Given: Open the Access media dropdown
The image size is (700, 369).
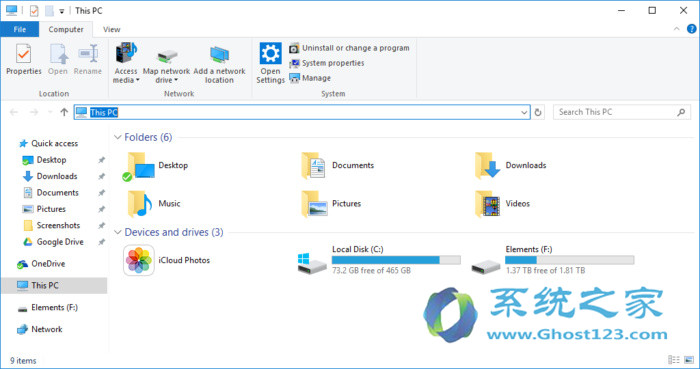Looking at the screenshot, I should pos(126,63).
